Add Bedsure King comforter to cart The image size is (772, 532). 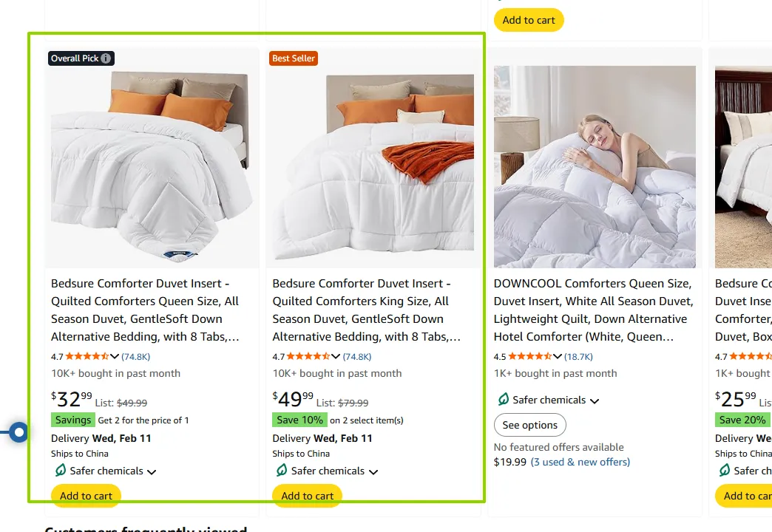pos(308,496)
